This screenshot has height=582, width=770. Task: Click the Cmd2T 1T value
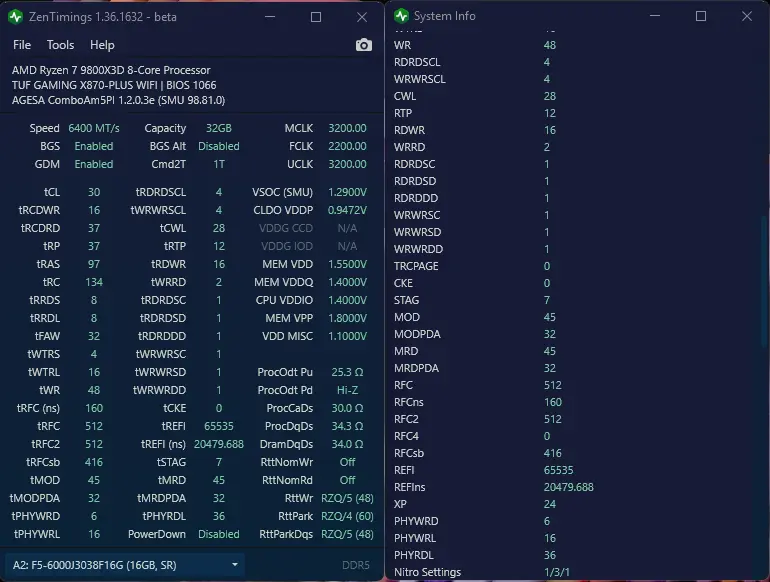219,164
